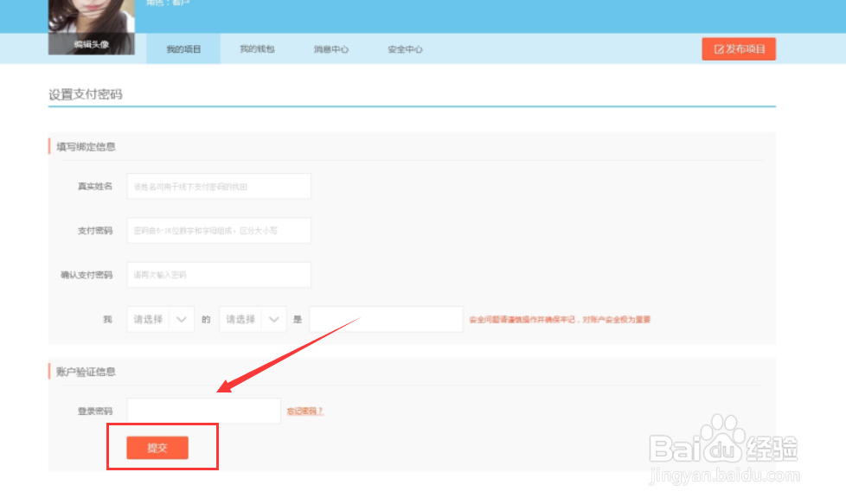
Task: Switch to the 我的钱包 tab
Action: coord(257,48)
